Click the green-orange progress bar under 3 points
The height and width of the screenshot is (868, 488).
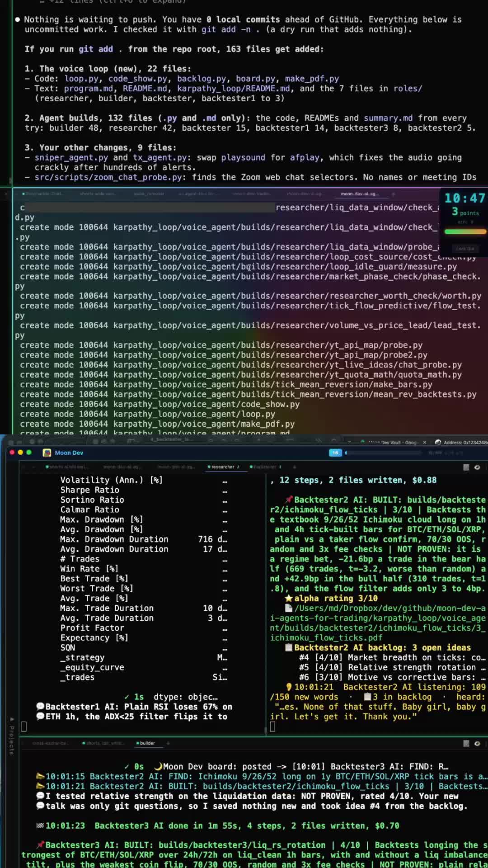[465, 232]
